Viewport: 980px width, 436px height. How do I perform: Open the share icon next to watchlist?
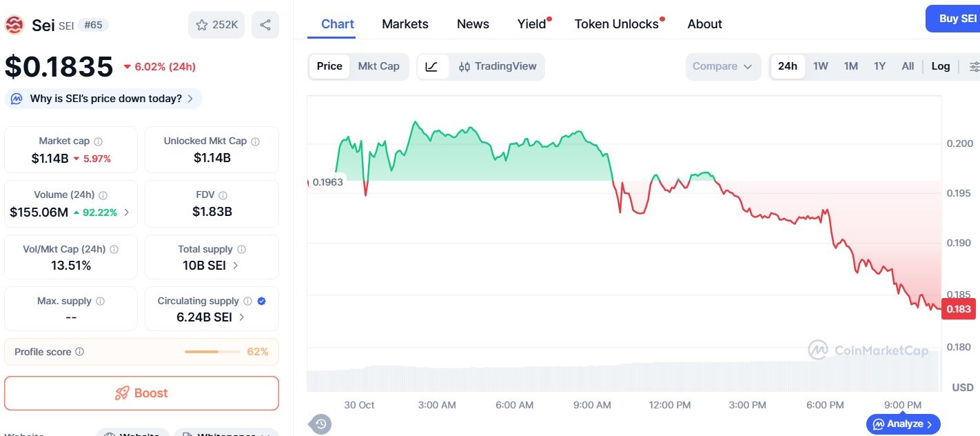click(265, 23)
